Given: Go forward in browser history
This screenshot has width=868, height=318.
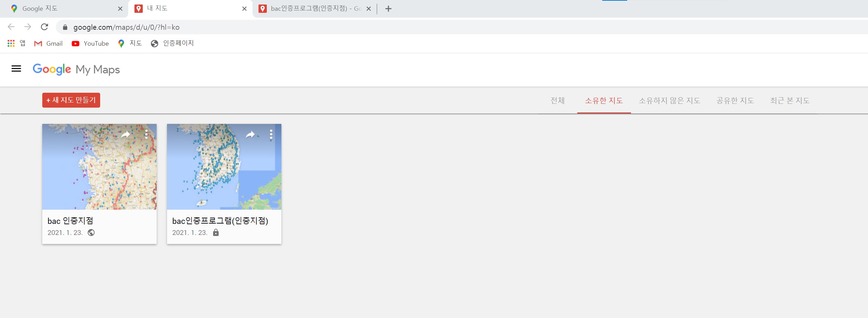Looking at the screenshot, I should pyautogui.click(x=28, y=27).
